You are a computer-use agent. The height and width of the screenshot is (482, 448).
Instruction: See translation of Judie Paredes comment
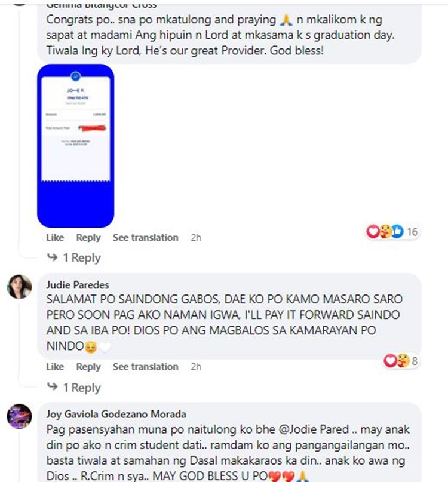pyautogui.click(x=145, y=367)
